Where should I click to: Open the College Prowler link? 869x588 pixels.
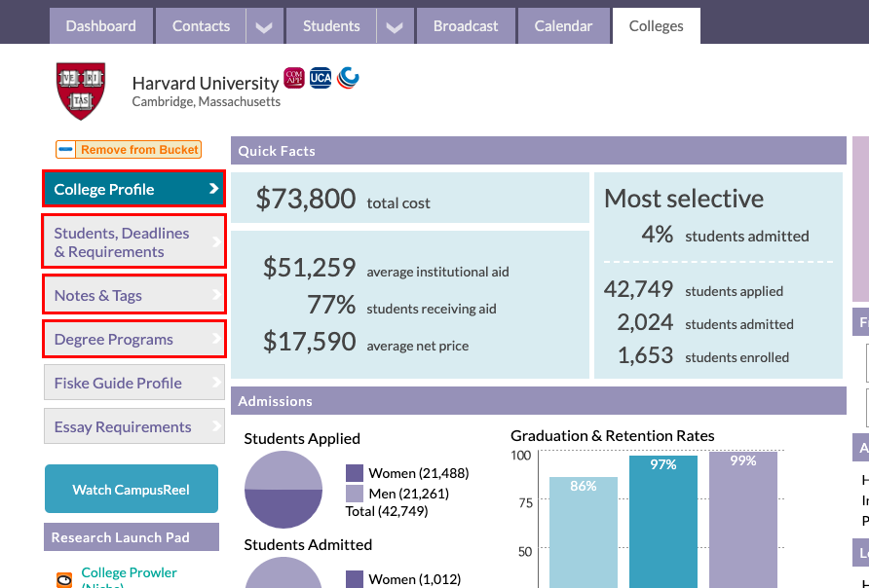click(x=129, y=576)
